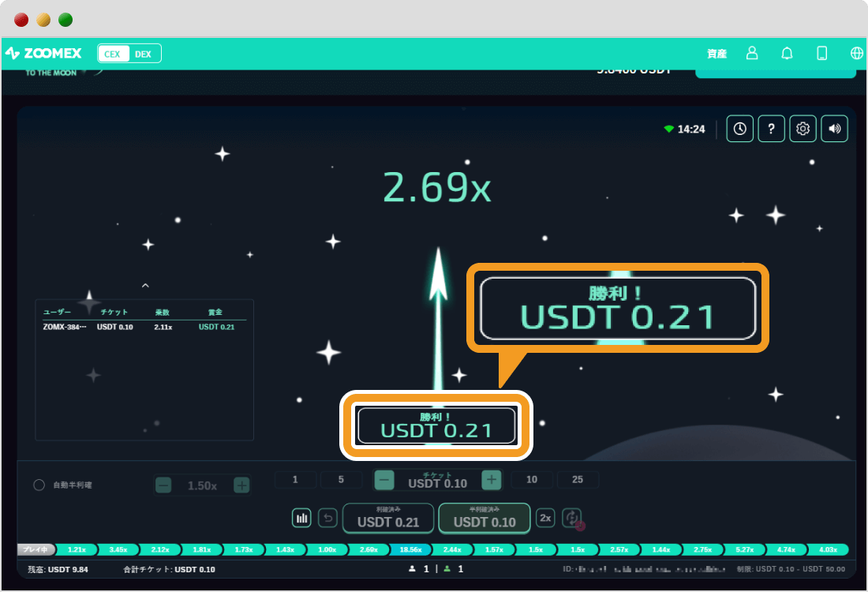Select the 18.56x multiplier in history bar
Image resolution: width=868 pixels, height=592 pixels.
pos(410,549)
